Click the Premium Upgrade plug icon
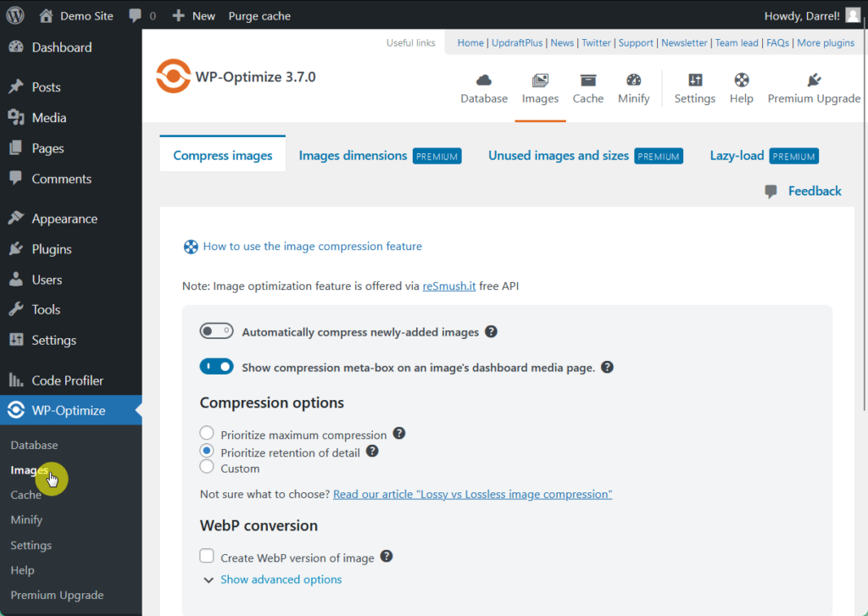868x616 pixels. [814, 80]
